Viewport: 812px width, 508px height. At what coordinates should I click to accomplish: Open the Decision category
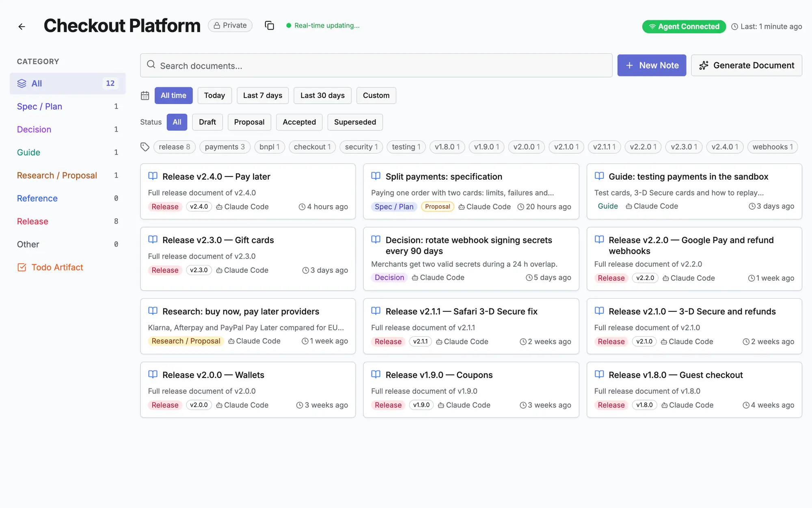click(68, 129)
